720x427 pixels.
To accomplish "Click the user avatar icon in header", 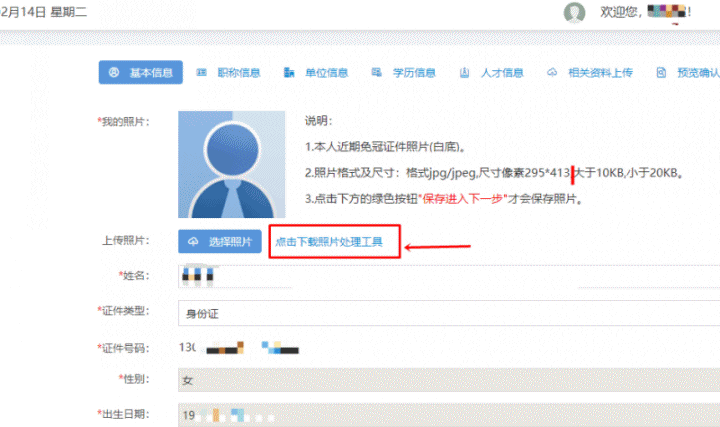I will [x=574, y=13].
